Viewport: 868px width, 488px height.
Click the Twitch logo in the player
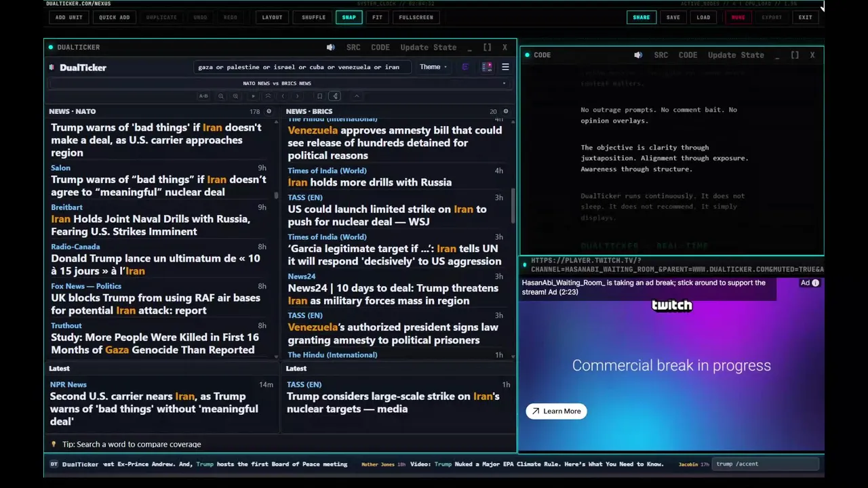click(x=672, y=305)
